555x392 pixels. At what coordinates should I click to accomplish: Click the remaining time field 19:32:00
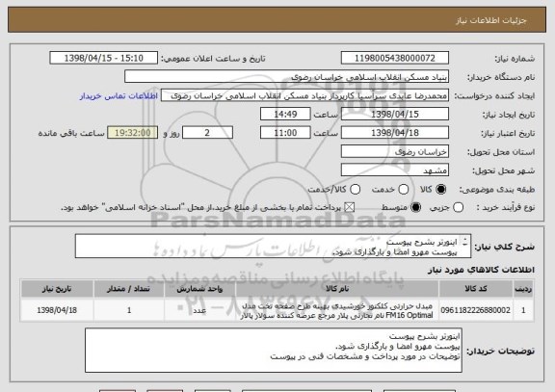[133, 133]
